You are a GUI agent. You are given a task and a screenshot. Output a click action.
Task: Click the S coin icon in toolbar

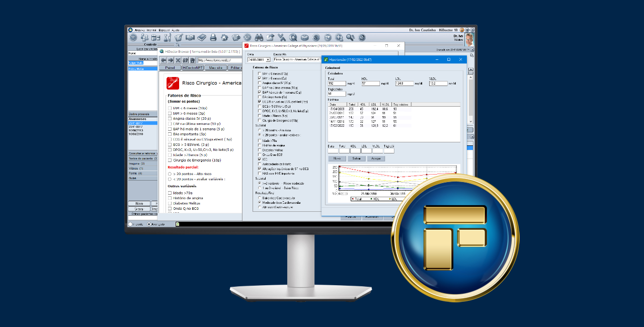pyautogui.click(x=316, y=37)
